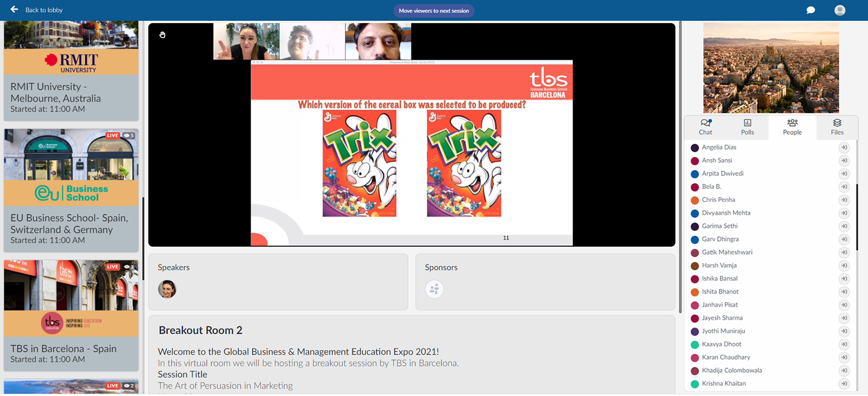The width and height of the screenshot is (868, 396).
Task: Select Arpita Dwivedi in the People list
Action: 723,174
